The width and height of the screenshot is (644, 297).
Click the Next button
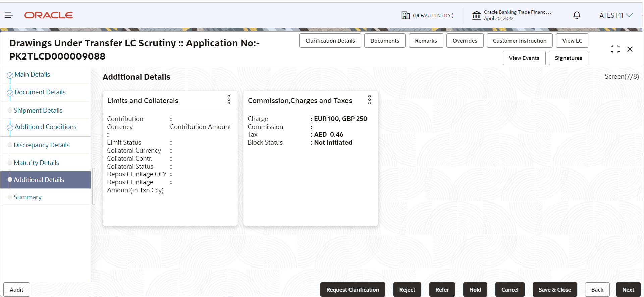pos(628,290)
